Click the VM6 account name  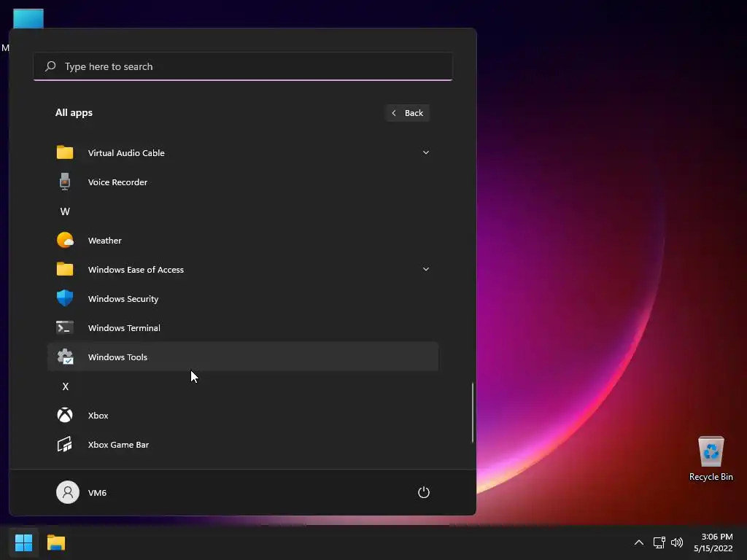pyautogui.click(x=97, y=493)
